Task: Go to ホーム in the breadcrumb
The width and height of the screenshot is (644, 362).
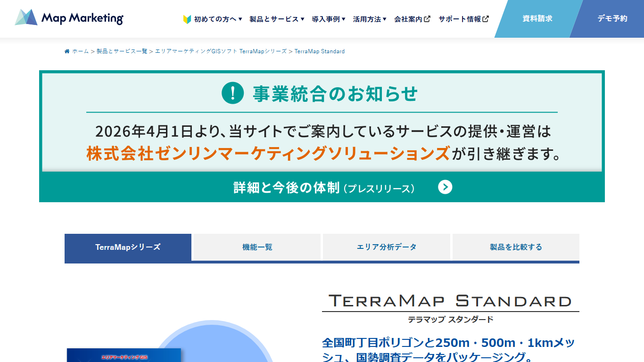Action: [80, 51]
